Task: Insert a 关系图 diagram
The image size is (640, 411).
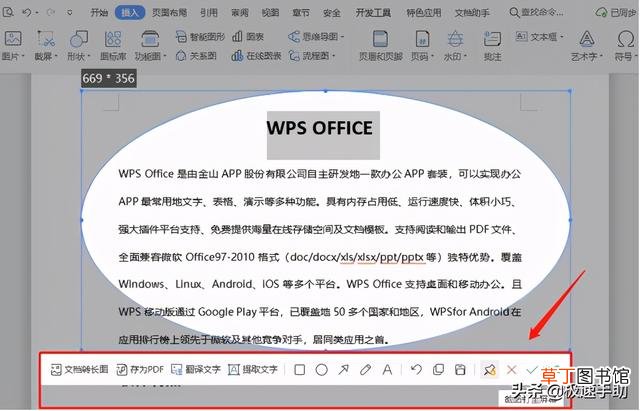Action: pos(196,56)
